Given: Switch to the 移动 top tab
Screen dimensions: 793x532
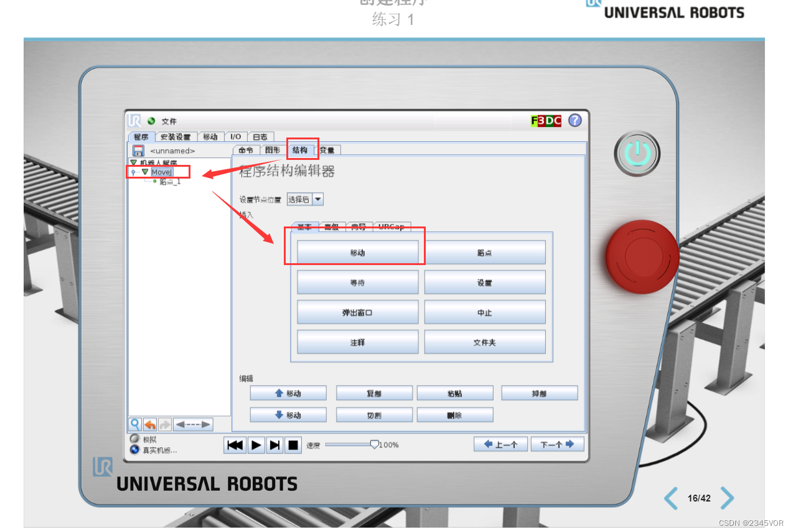Looking at the screenshot, I should click(210, 137).
